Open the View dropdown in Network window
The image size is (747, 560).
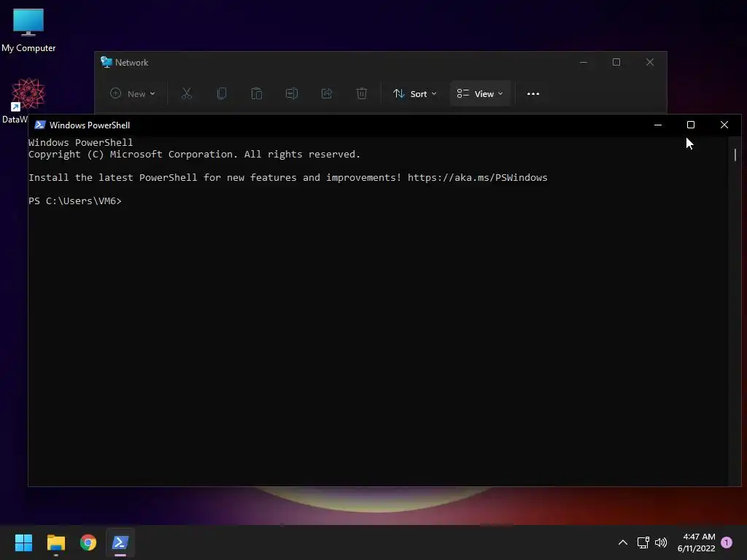(x=480, y=94)
